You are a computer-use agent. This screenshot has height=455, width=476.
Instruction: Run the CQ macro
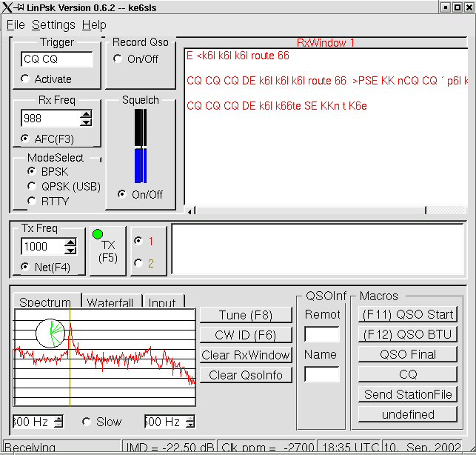pyautogui.click(x=408, y=374)
